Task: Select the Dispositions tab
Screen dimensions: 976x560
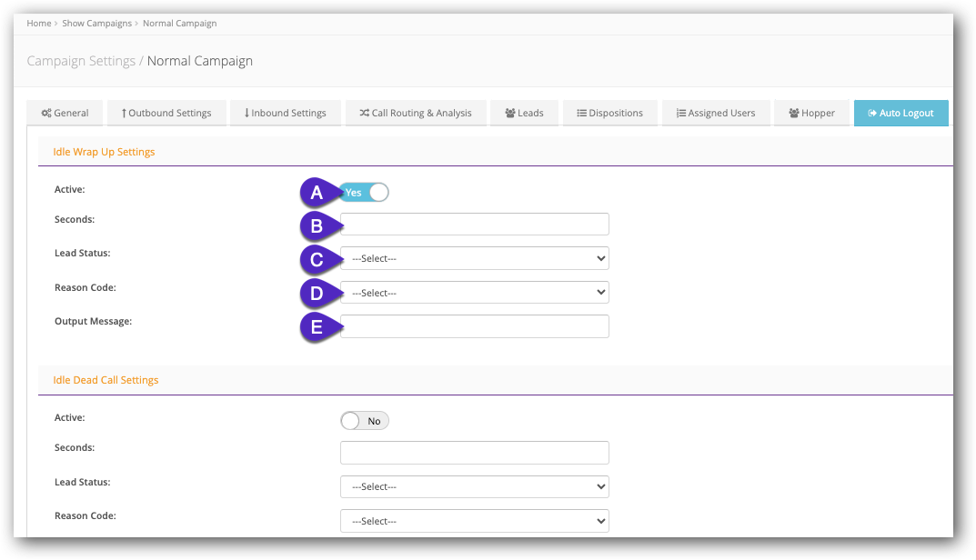Action: tap(609, 113)
